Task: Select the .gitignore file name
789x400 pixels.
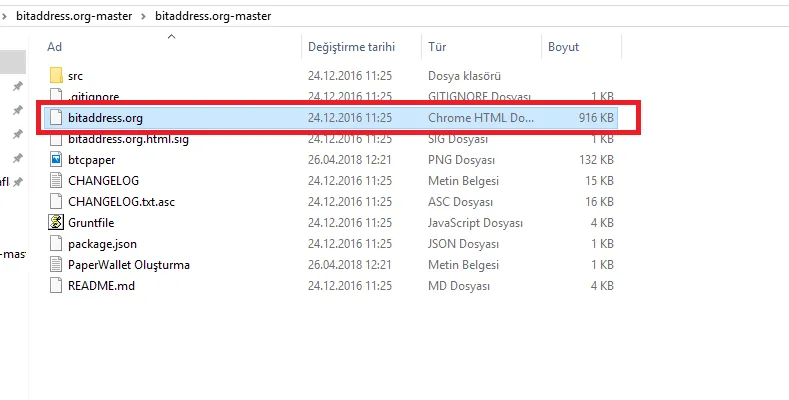Action: coord(94,96)
